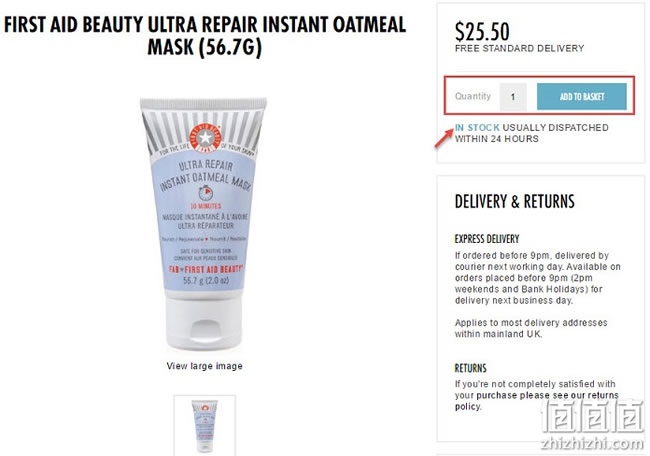This screenshot has width=650, height=456.
Task: Click the red arrow pointing at In Stock
Action: point(444,138)
